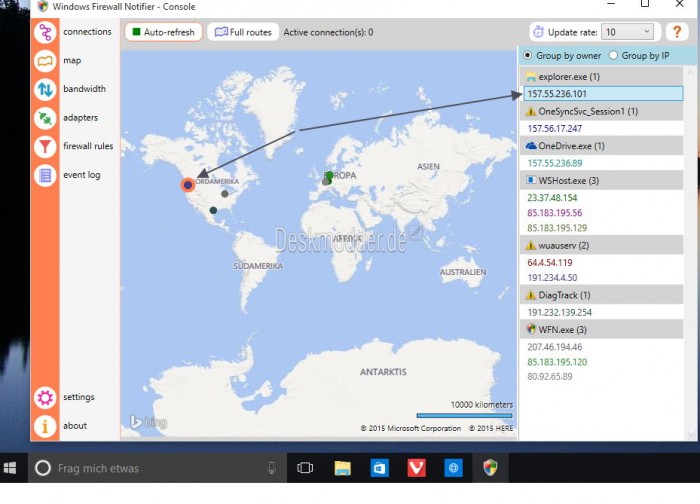This screenshot has width=700, height=504.
Task: Open the settings label
Action: (x=79, y=397)
